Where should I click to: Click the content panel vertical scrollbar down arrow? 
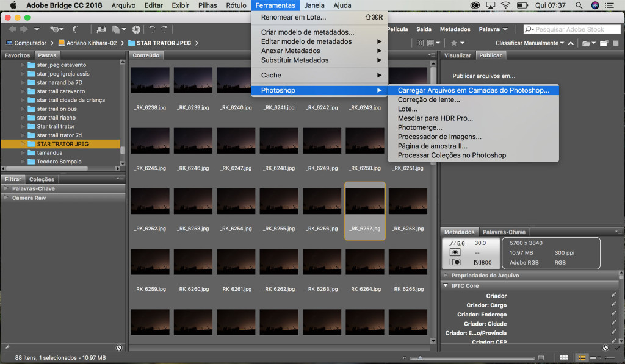tap(433, 341)
